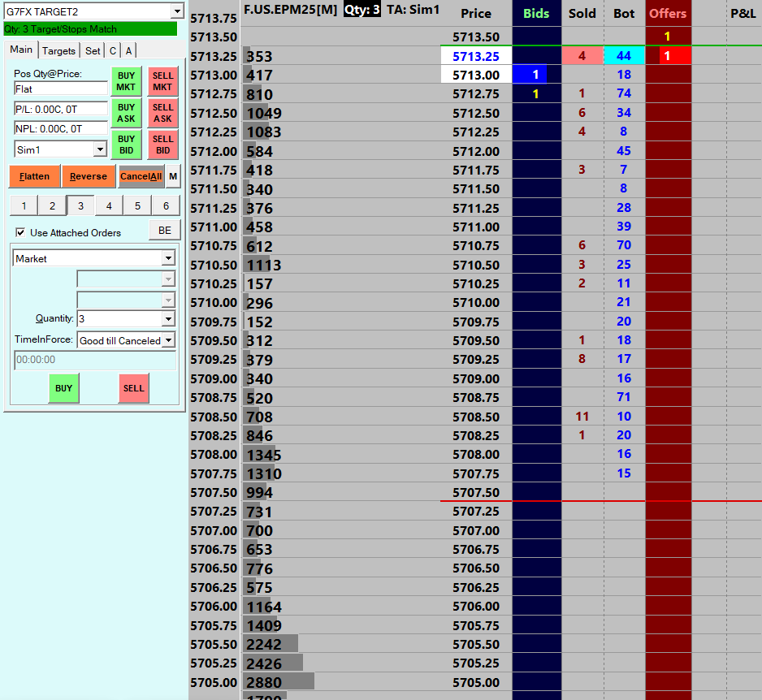Open the Sim1 trade account dropdown
This screenshot has width=762, height=700.
(100, 149)
